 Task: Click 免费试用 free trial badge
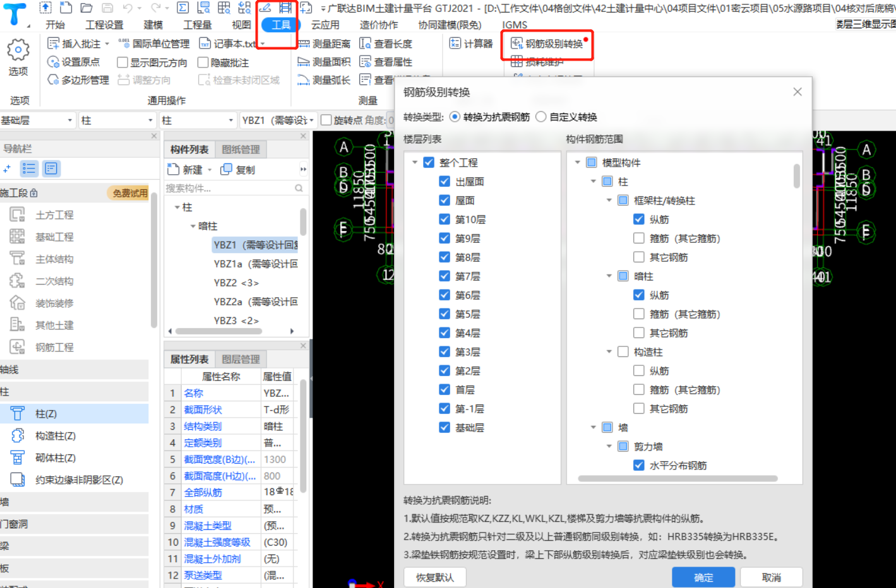(129, 193)
